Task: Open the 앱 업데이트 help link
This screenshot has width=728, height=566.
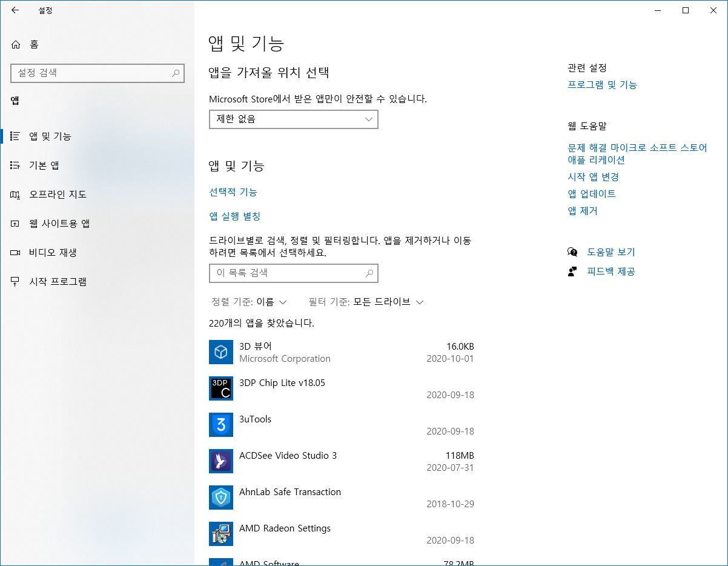Action: (592, 194)
